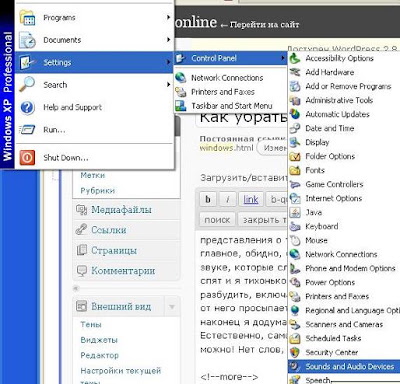
Task: Click the Administrative Tools icon
Action: pos(295,100)
